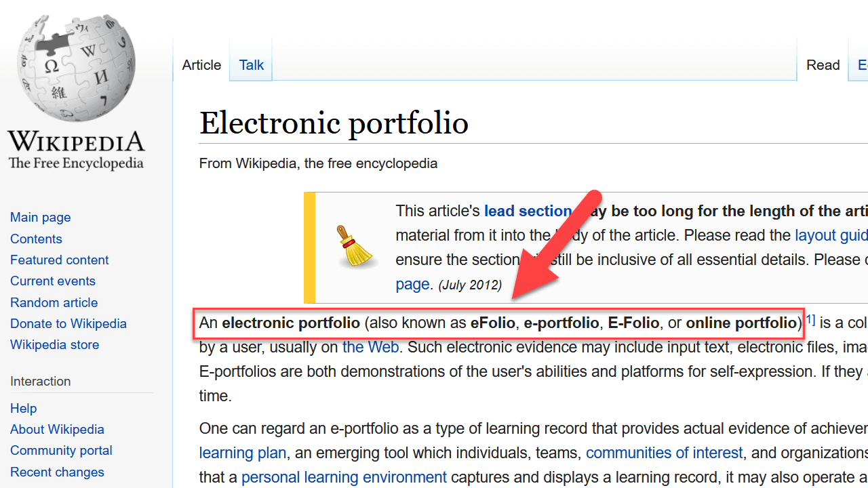The image size is (868, 488).
Task: Follow the lead section link
Action: click(528, 211)
